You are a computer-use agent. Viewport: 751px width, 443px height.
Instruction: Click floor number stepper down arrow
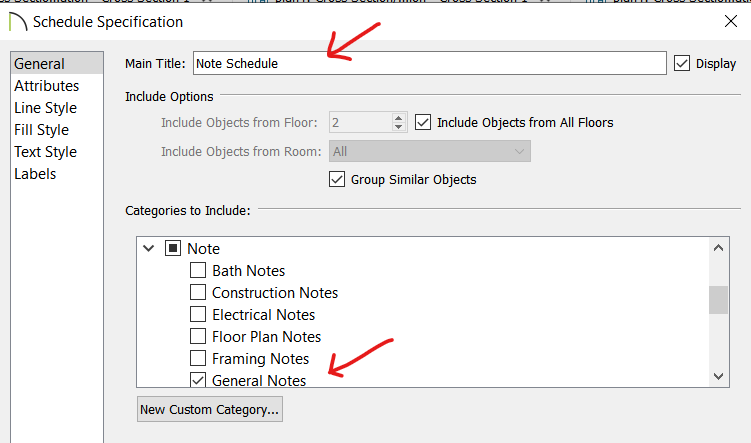pyautogui.click(x=398, y=127)
